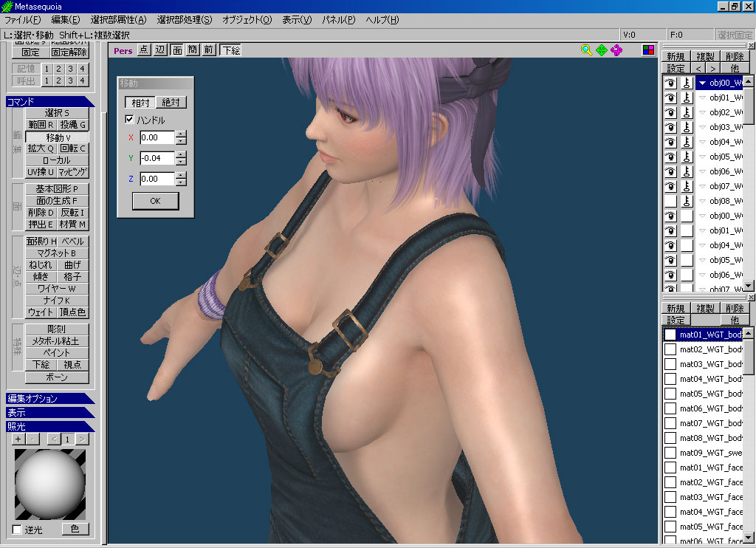756x548 pixels.
Task: Collapse obj00_W with its triangle
Action: (703, 83)
